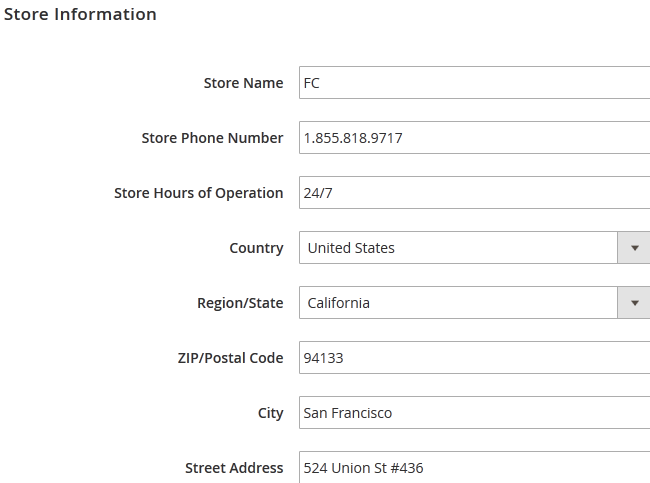Screen dimensions: 650x483
Task: Click the arrow button on Country select
Action: 634,248
